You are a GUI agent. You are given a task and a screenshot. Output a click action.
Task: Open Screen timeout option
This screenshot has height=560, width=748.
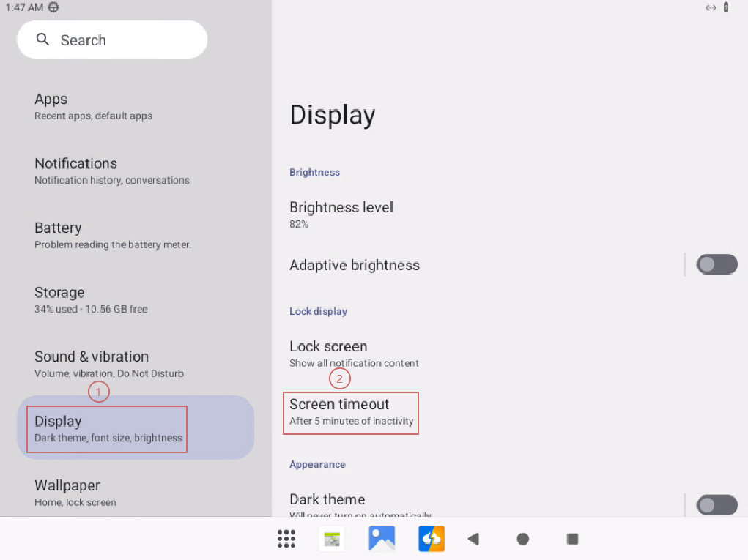(351, 412)
